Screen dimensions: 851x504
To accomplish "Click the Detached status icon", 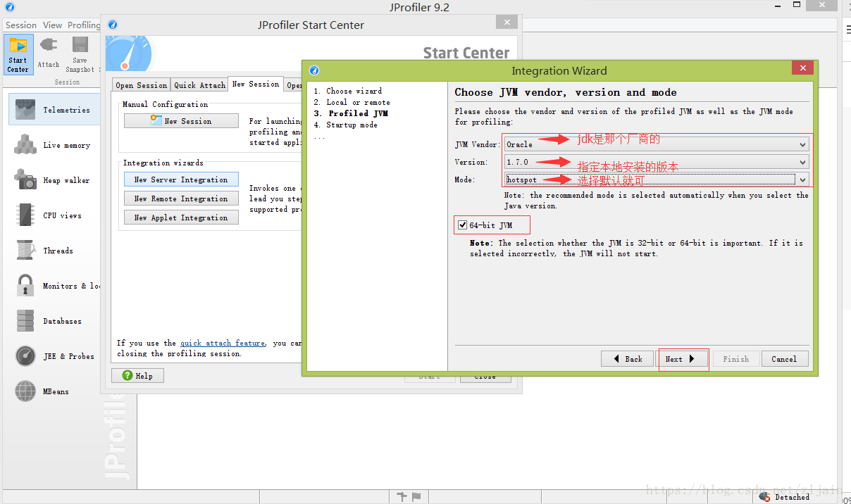I will [x=764, y=497].
